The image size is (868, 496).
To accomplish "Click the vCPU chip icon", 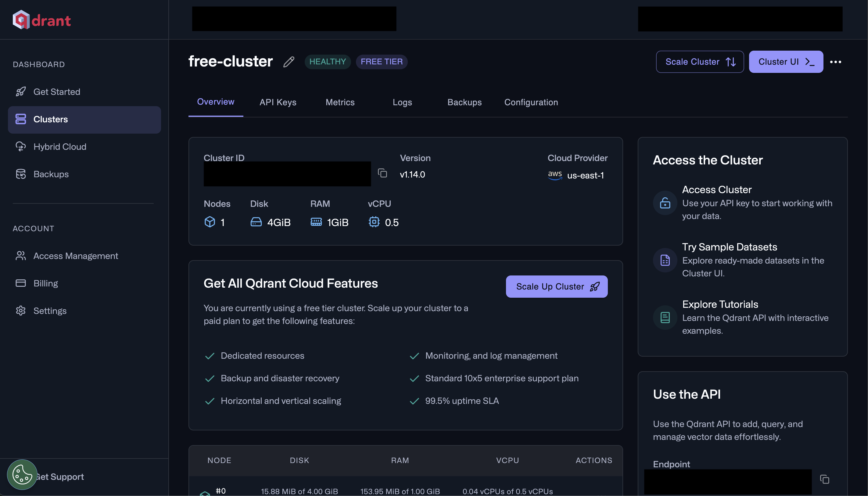I will (374, 222).
